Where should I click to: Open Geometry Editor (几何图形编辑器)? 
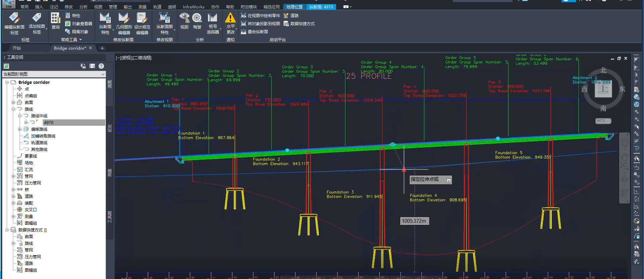[124, 23]
